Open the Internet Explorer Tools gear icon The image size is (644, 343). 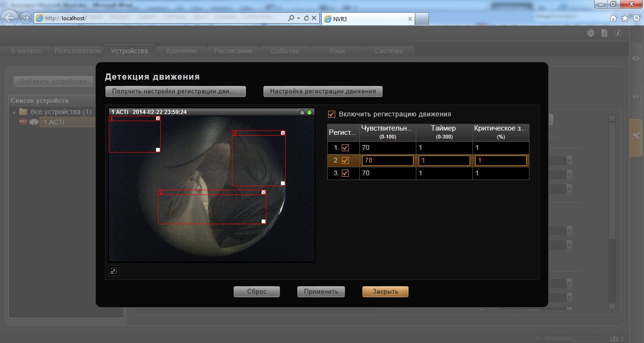point(636,18)
